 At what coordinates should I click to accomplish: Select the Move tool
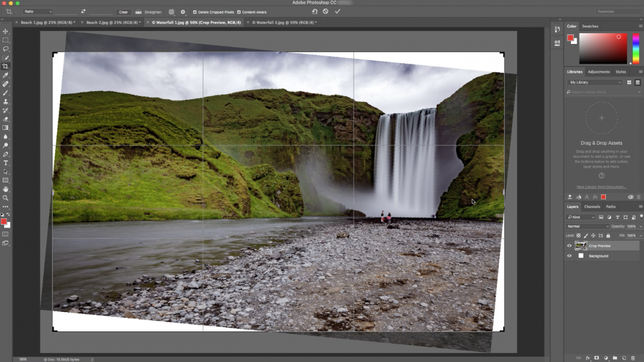tap(5, 32)
